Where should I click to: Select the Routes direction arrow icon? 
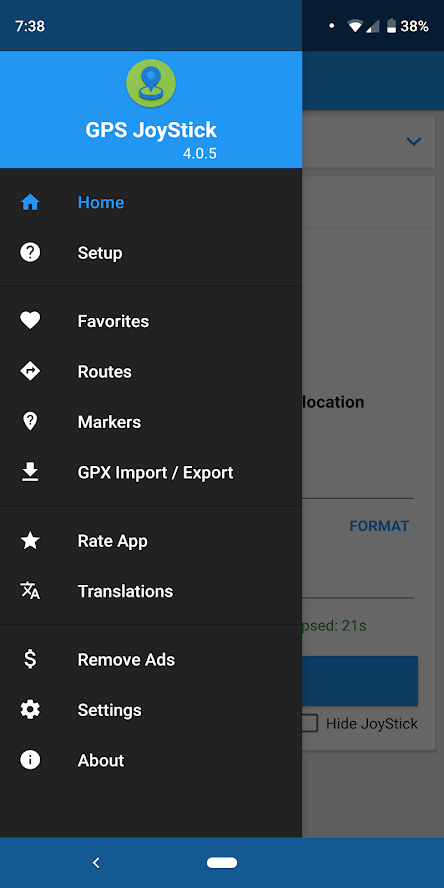pos(30,371)
